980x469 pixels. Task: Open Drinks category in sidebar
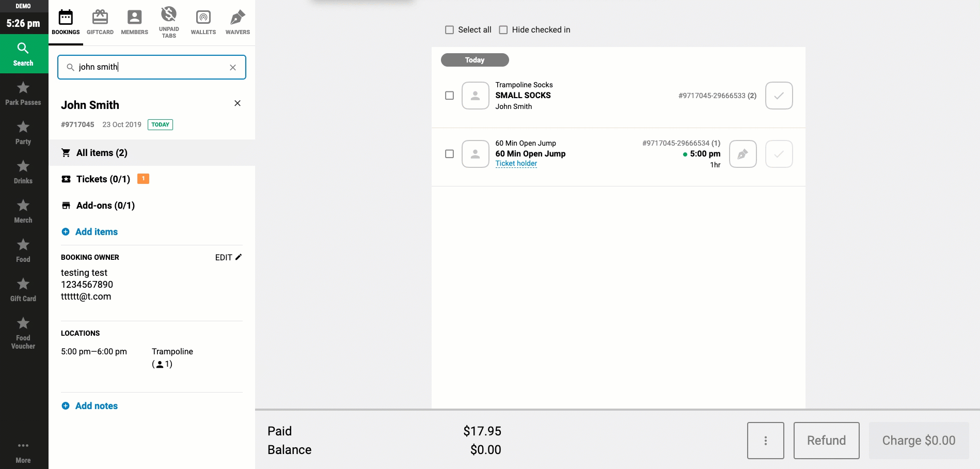(x=23, y=172)
